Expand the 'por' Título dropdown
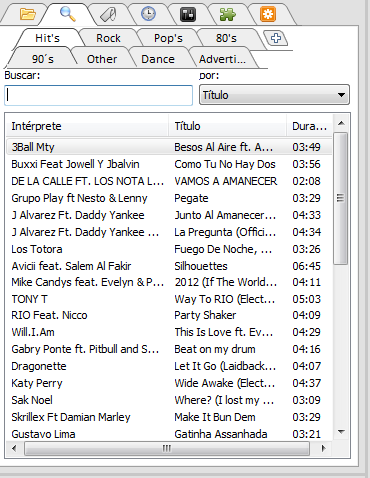 [274, 95]
